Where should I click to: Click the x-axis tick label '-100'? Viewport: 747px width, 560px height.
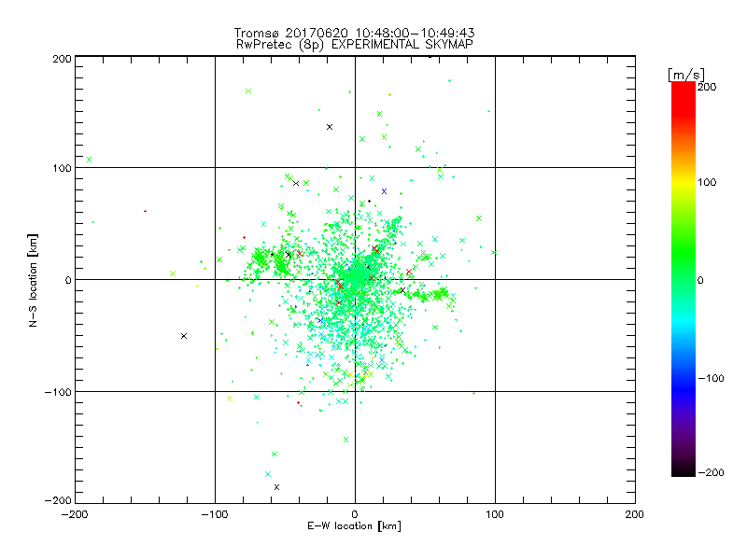point(215,514)
